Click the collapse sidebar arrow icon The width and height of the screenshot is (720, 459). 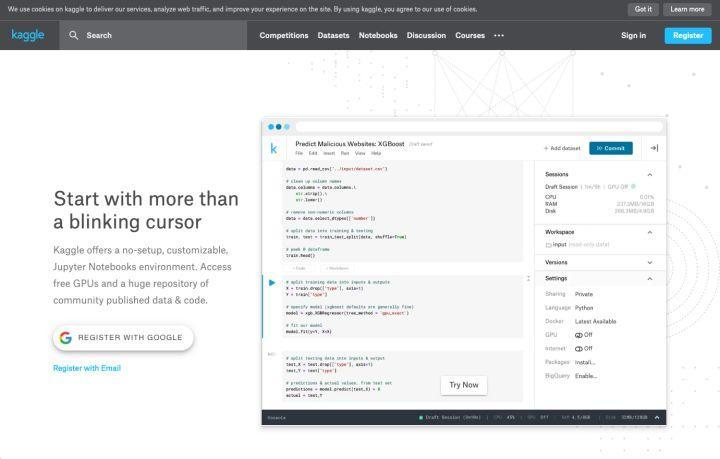pyautogui.click(x=654, y=148)
